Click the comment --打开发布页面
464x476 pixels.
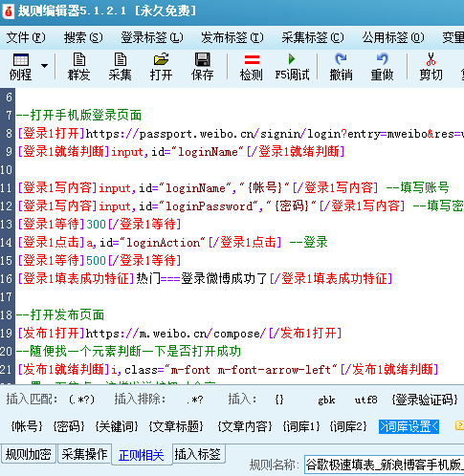(x=60, y=315)
